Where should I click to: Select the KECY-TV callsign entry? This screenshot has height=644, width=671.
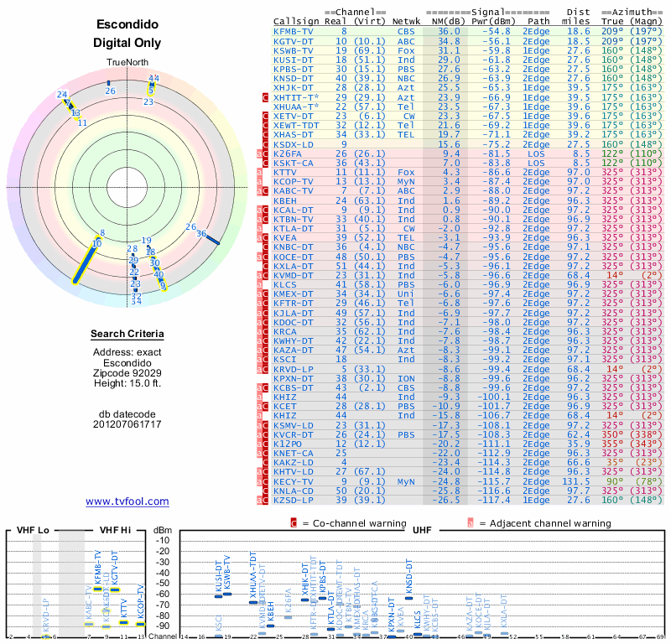[294, 481]
